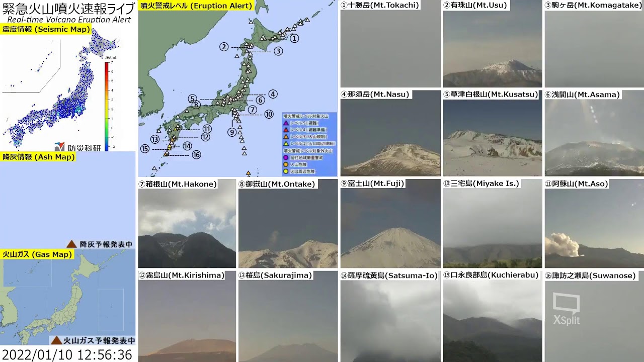The height and width of the screenshot is (362, 644).
Task: Click the ⑨富士山(Mt.Fuji) caption
Action: point(373,184)
